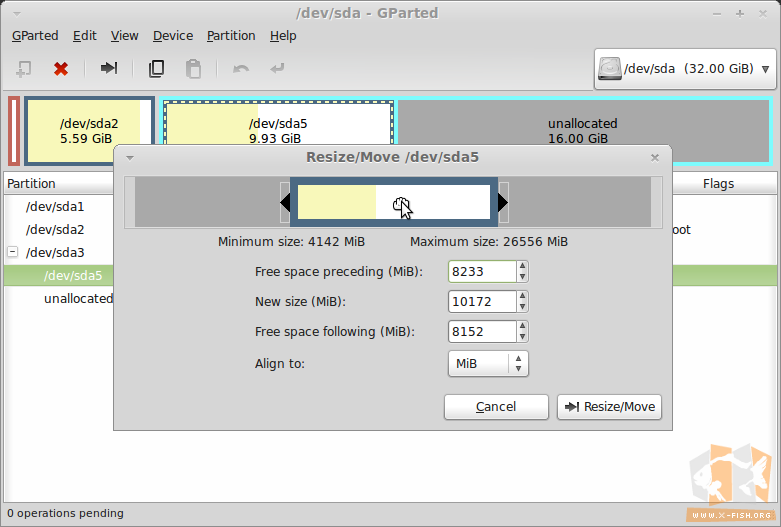The image size is (781, 527).
Task: Click unallocated 16.00 GiB block in disk map
Action: pos(583,131)
